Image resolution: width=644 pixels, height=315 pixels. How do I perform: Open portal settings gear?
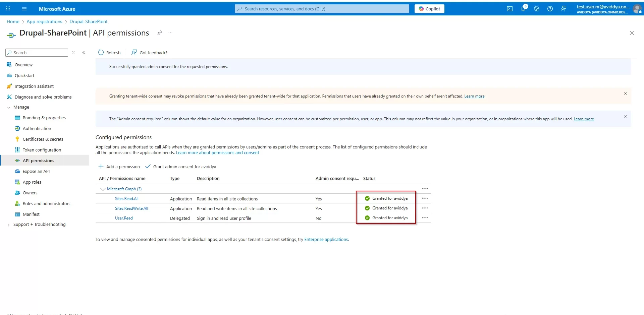tap(537, 9)
